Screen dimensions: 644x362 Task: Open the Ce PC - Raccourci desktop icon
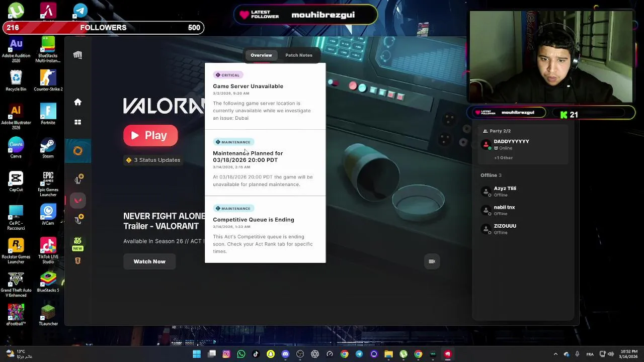click(x=16, y=217)
